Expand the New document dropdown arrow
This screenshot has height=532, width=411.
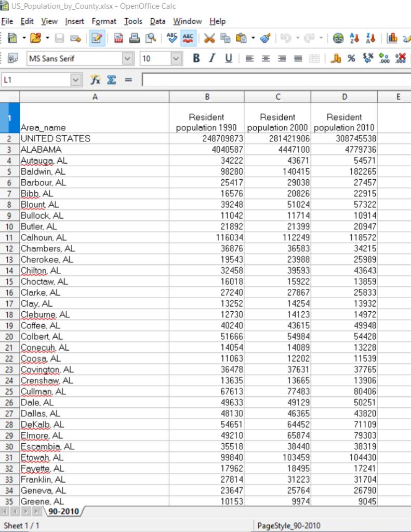pyautogui.click(x=24, y=37)
